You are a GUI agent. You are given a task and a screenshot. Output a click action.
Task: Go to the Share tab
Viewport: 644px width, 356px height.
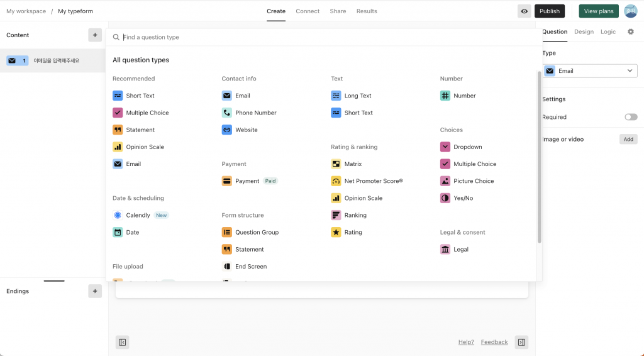coord(338,11)
